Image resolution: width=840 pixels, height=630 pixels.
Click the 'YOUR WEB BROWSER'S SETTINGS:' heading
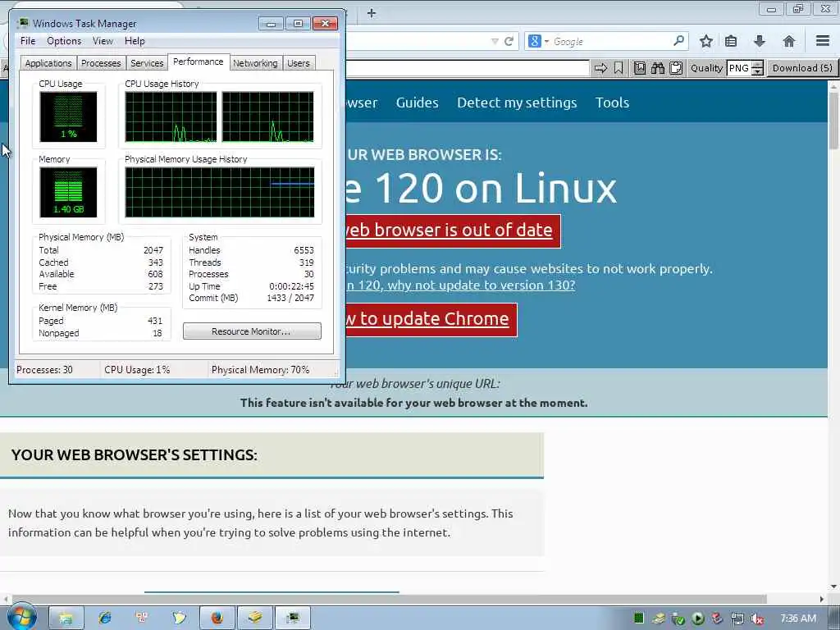pos(134,454)
